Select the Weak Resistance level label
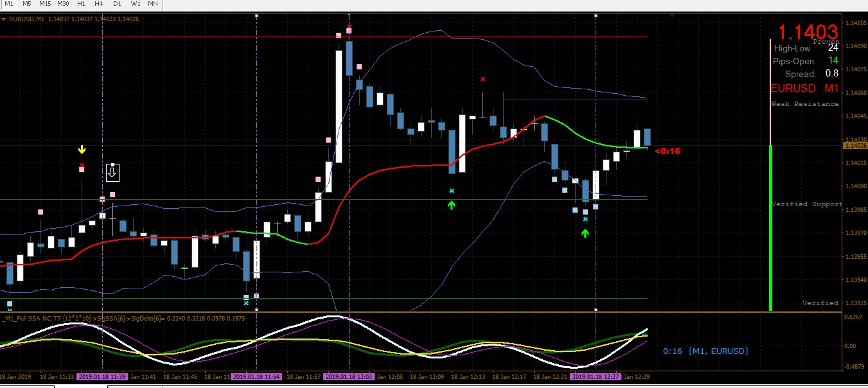 point(805,104)
